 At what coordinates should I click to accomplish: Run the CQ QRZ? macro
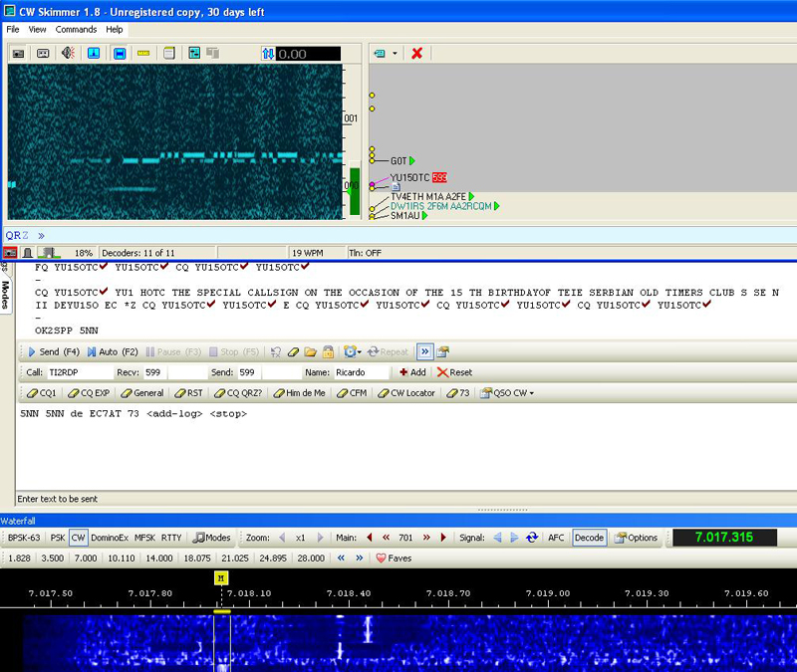coord(238,393)
